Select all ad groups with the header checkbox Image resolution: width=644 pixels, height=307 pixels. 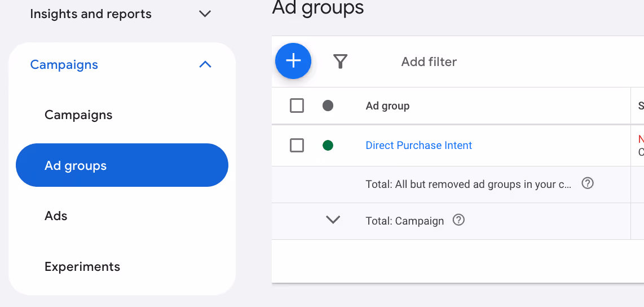pos(297,106)
